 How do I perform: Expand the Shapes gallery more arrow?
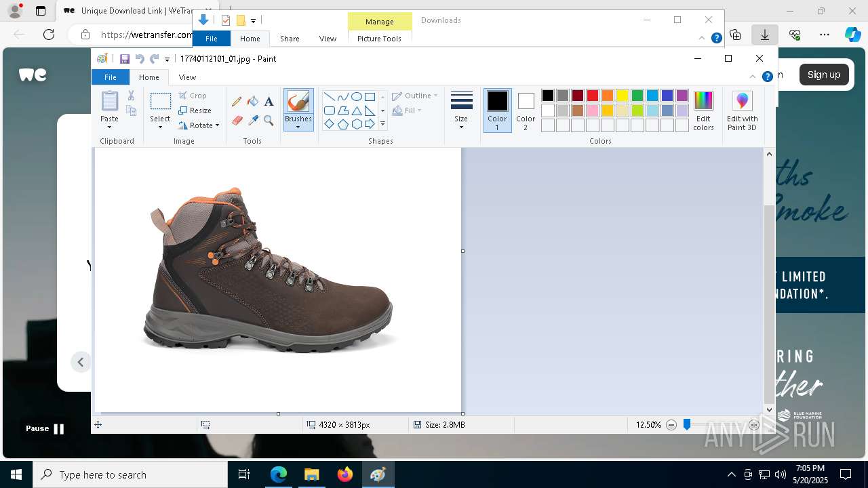click(382, 124)
